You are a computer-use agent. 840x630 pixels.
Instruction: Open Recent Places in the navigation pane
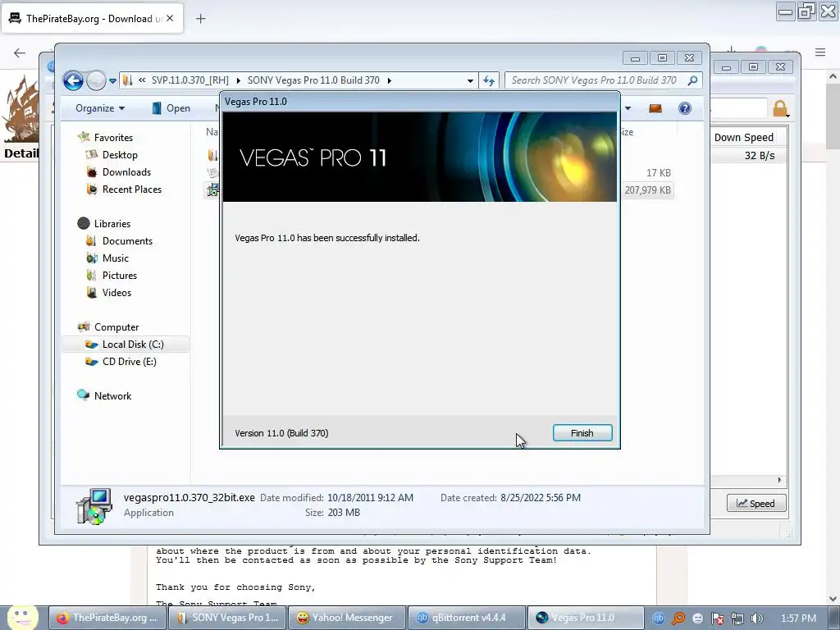(132, 189)
